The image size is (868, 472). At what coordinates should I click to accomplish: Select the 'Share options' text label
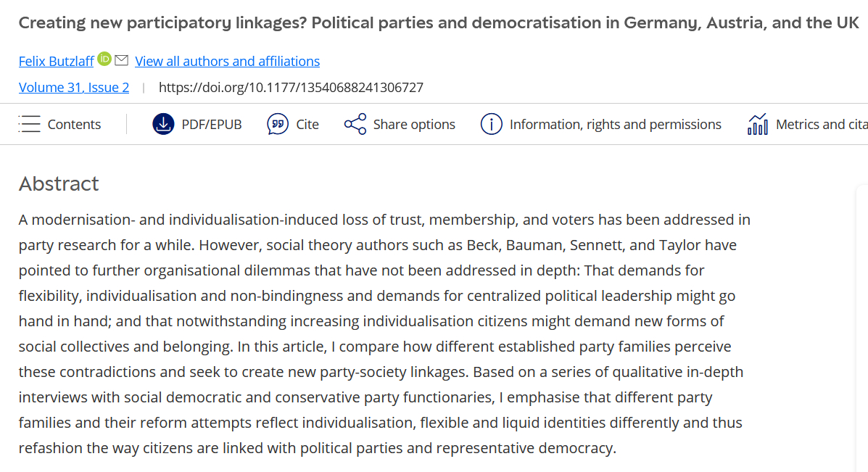click(x=414, y=125)
